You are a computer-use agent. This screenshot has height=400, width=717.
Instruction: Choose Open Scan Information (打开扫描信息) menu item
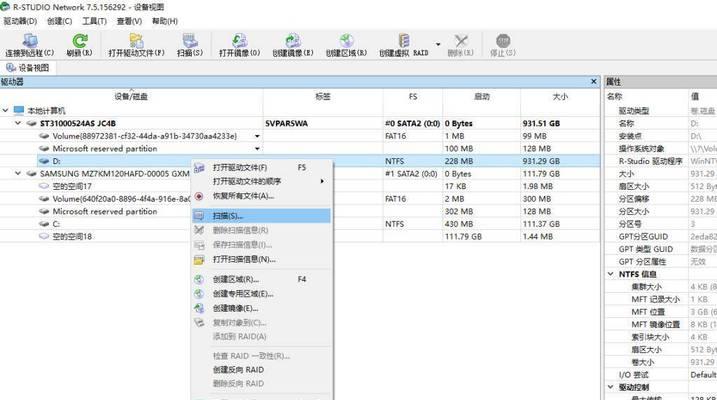coord(261,260)
